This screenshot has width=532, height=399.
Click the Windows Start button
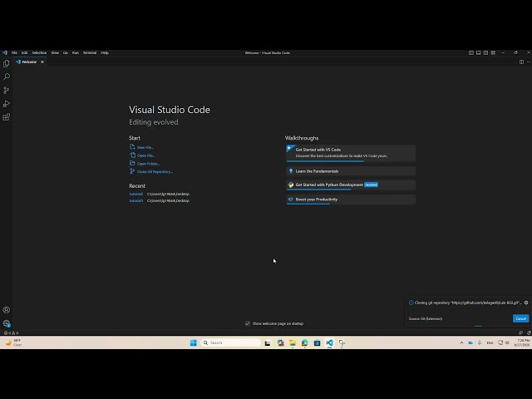coord(194,342)
